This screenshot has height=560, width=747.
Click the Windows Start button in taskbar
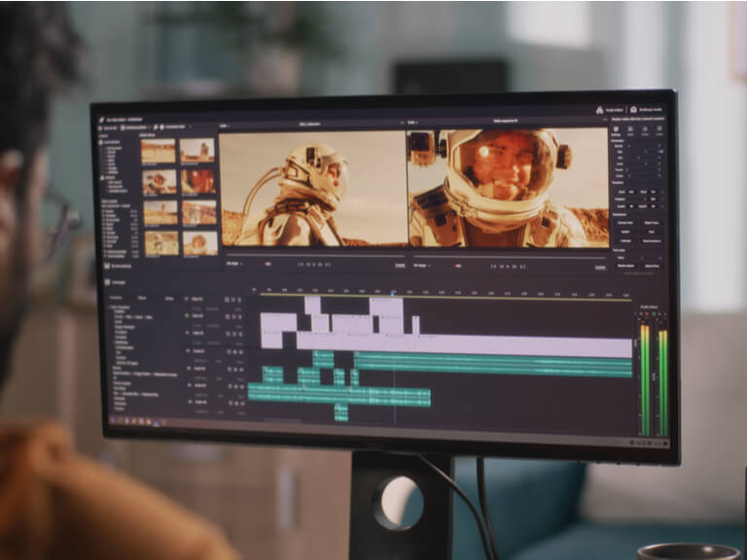pyautogui.click(x=113, y=421)
